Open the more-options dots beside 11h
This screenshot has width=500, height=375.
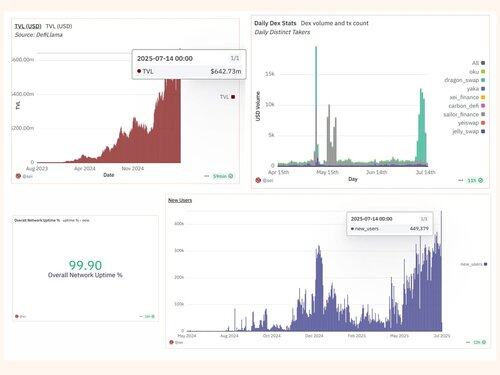(461, 180)
